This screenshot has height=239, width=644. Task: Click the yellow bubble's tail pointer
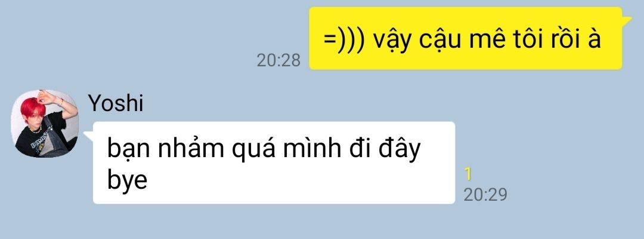627,20
